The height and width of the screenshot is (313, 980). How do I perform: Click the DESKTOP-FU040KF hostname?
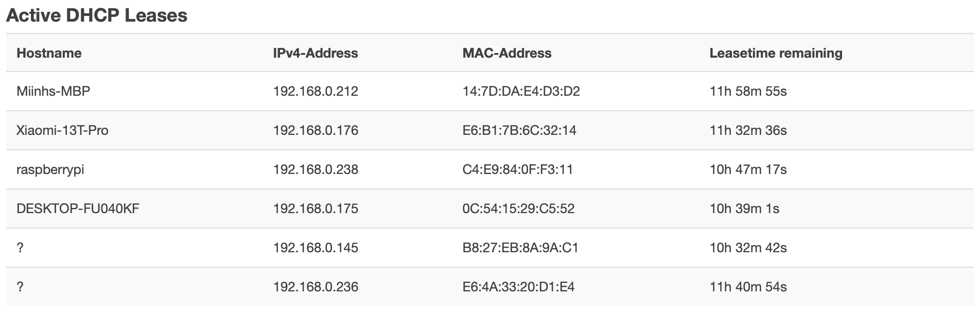78,208
